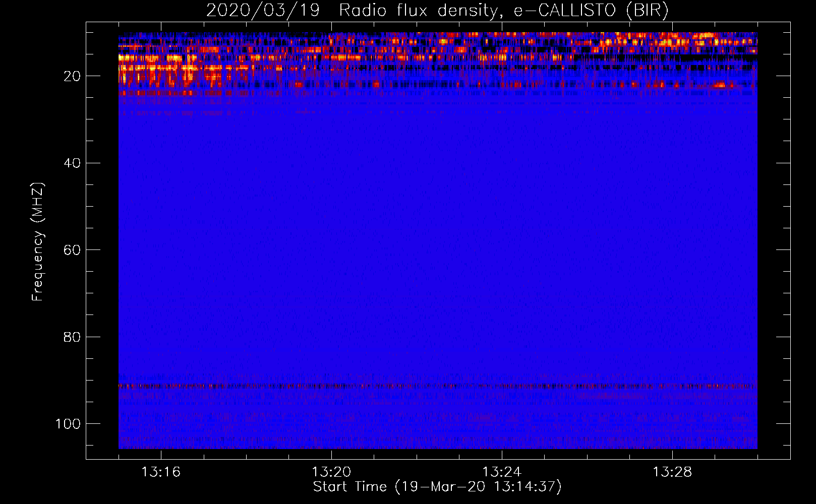Click the 20 MHz frequency tick label
The height and width of the screenshot is (504, 816).
tap(72, 76)
